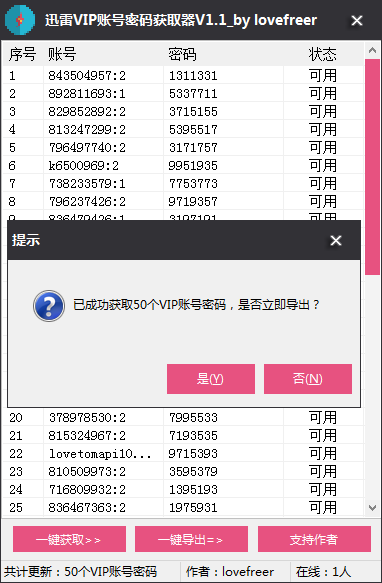This screenshot has height=583, width=382.
Task: Click password 5337711
Action: (x=193, y=94)
